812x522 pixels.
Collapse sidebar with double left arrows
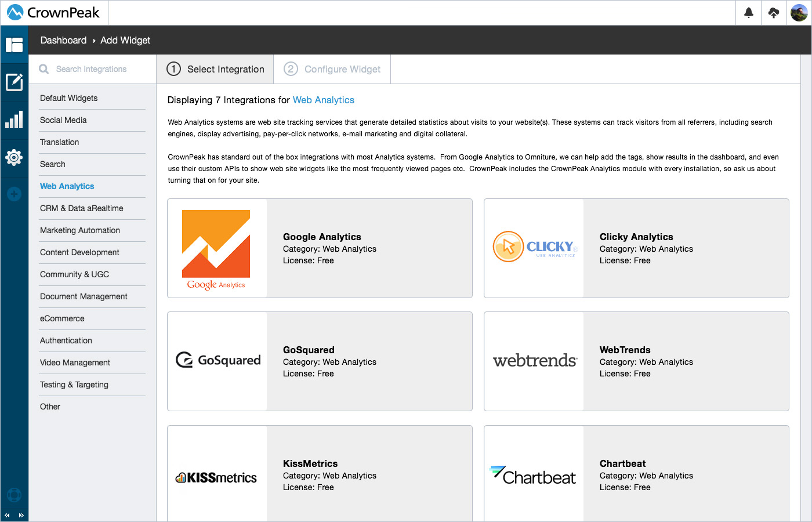point(7,515)
